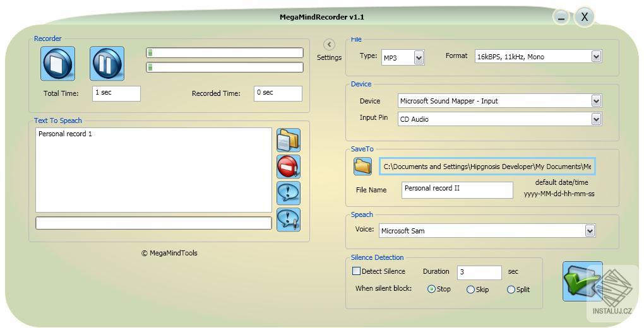This screenshot has height=328, width=644.
Task: Close the MegaMindRecorder window with X
Action: click(x=585, y=17)
